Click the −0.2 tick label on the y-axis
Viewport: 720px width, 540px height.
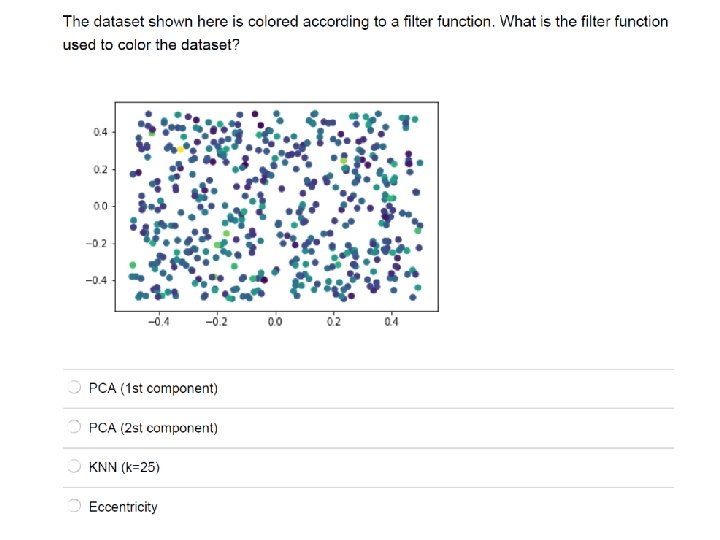[x=96, y=243]
